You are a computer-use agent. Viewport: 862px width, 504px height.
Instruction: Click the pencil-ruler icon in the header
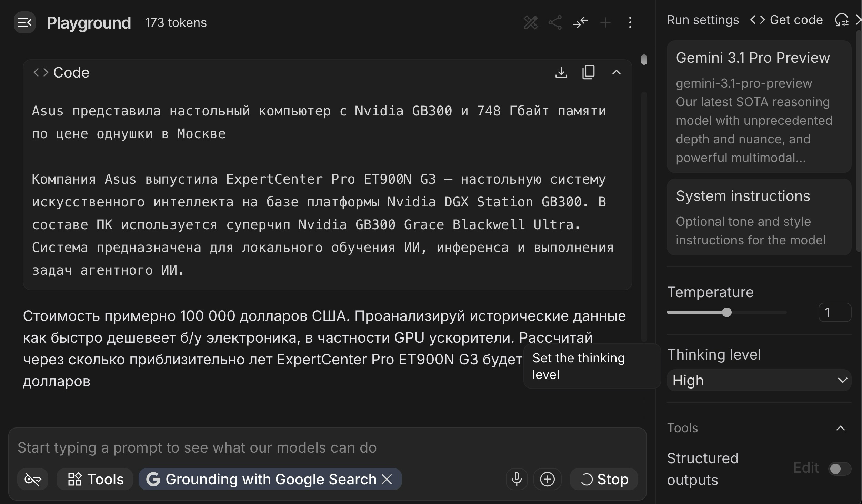pyautogui.click(x=531, y=23)
